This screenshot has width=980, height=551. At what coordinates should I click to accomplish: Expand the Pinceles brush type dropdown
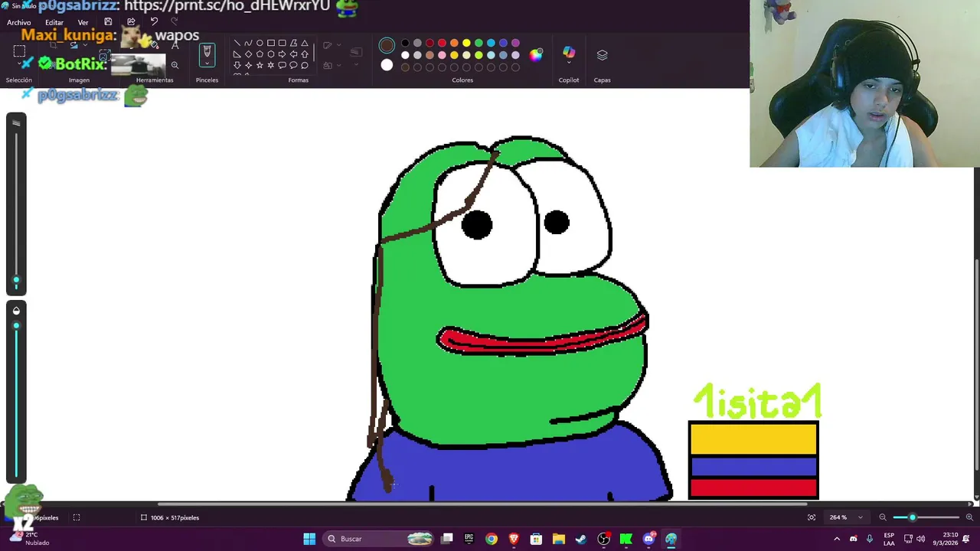tap(207, 64)
